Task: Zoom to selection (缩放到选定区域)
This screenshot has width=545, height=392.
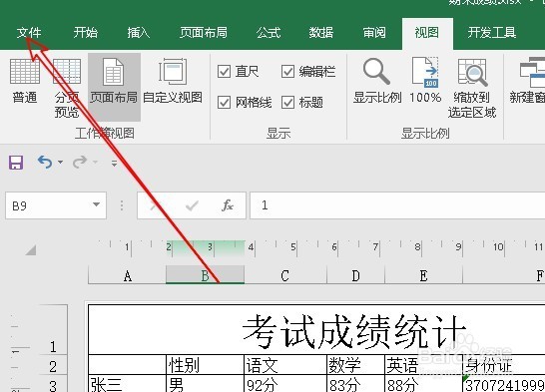Action: [x=472, y=88]
